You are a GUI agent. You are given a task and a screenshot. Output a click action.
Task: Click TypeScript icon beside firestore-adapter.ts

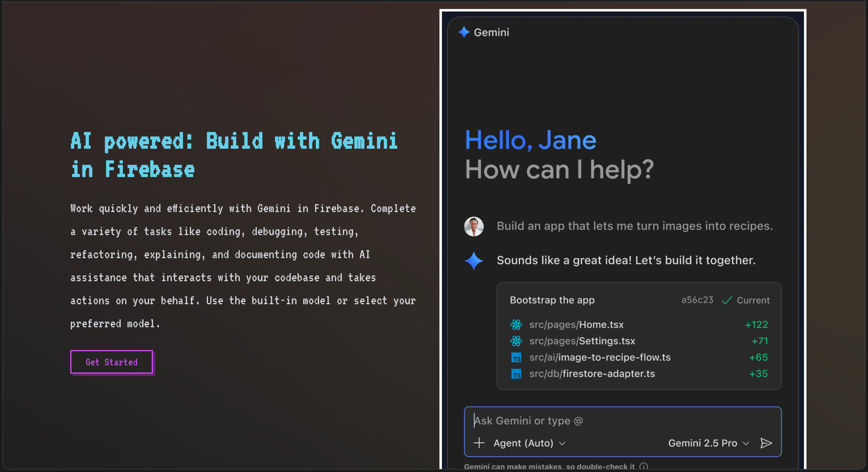pos(516,374)
